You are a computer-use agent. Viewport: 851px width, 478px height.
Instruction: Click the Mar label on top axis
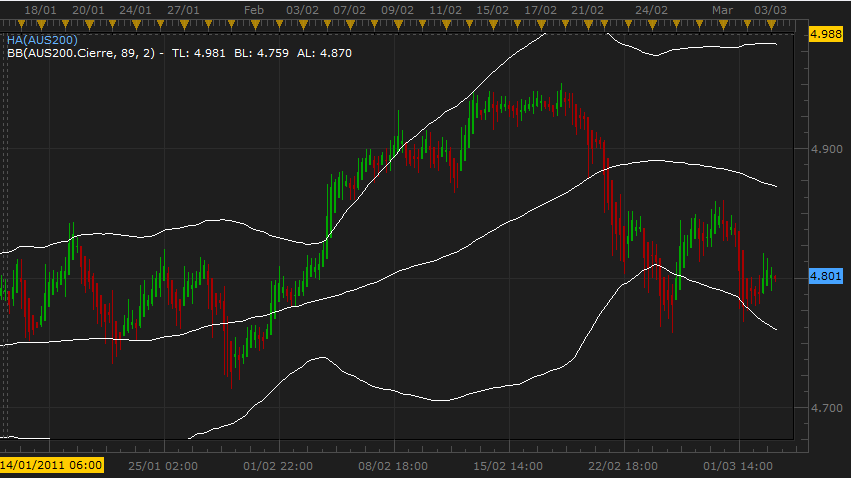[722, 10]
